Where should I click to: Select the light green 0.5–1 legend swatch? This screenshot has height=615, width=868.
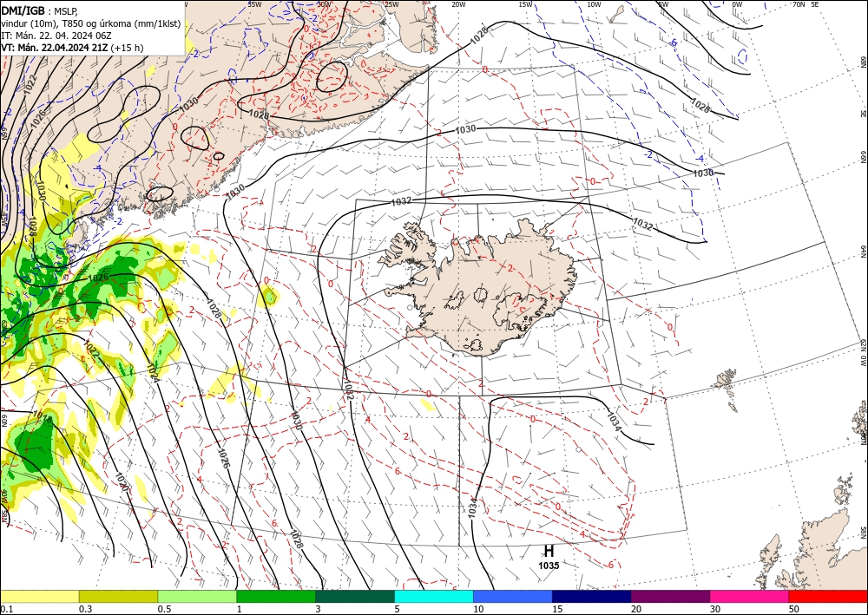click(x=197, y=596)
